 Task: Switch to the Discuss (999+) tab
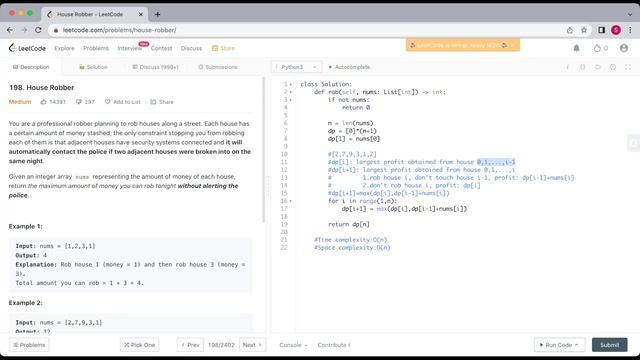point(156,67)
